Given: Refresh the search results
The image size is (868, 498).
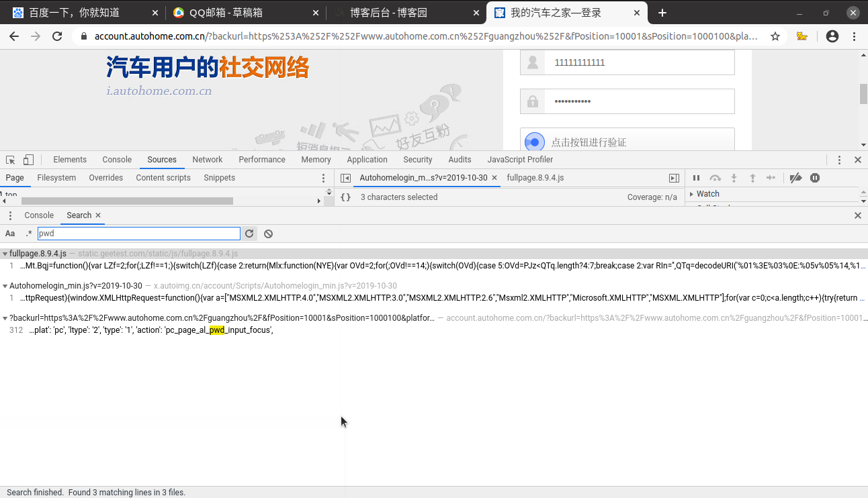Looking at the screenshot, I should pos(249,234).
